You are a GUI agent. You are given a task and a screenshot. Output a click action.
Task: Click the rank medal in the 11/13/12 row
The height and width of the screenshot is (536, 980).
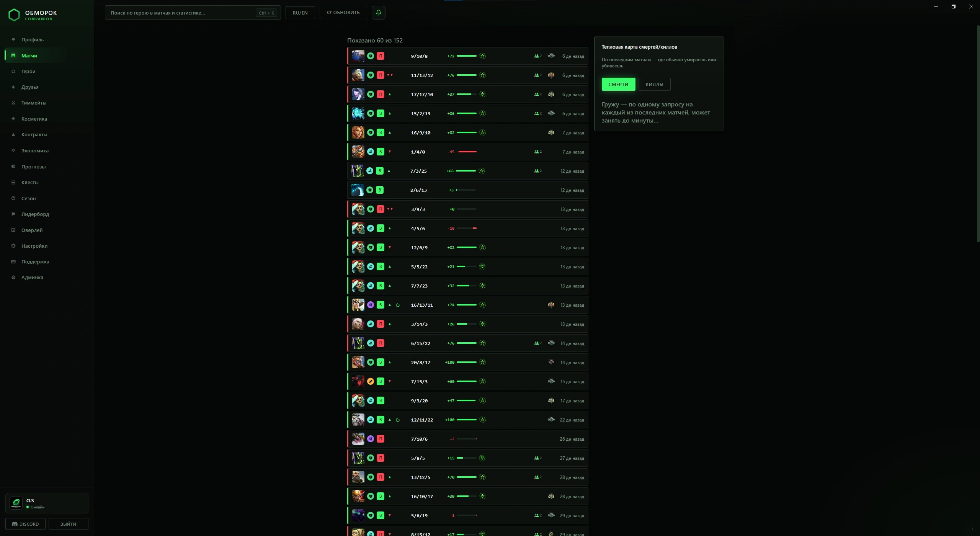coord(551,75)
